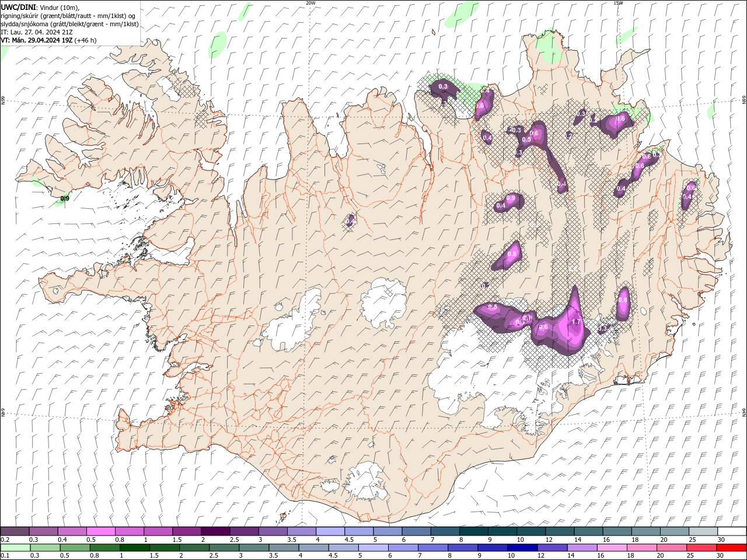Pick the pink 18 swatch in bottom legend row
Image resolution: width=747 pixels, height=560 pixels.
pos(642,548)
